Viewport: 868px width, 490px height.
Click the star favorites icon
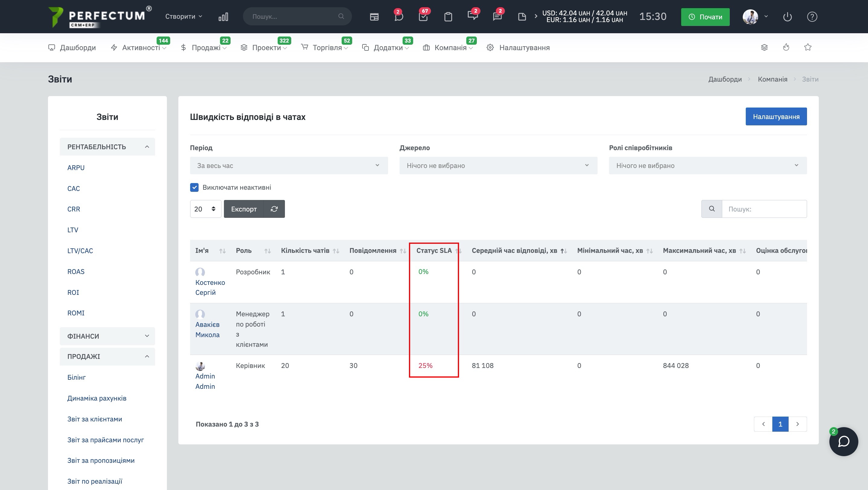click(807, 47)
